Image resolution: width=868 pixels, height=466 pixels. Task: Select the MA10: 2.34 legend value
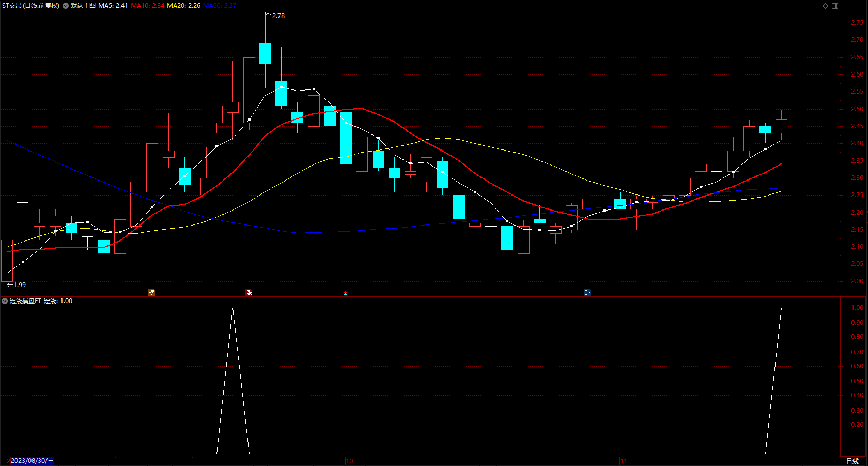pyautogui.click(x=148, y=6)
